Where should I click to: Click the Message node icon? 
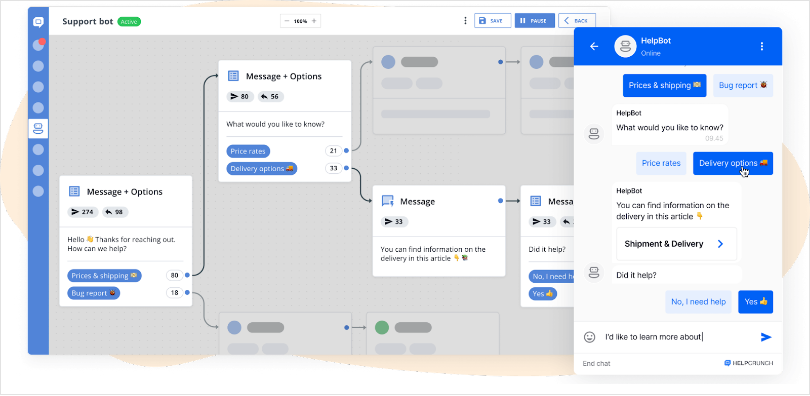pyautogui.click(x=387, y=201)
